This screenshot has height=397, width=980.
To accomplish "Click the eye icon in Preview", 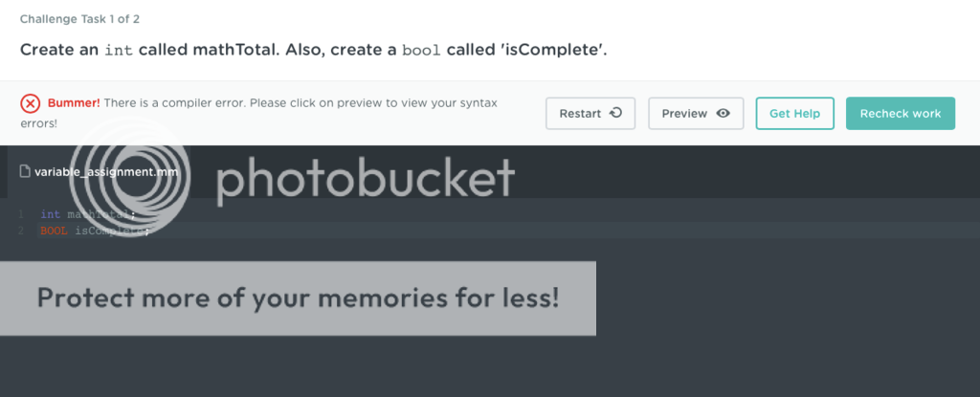I will coord(724,113).
